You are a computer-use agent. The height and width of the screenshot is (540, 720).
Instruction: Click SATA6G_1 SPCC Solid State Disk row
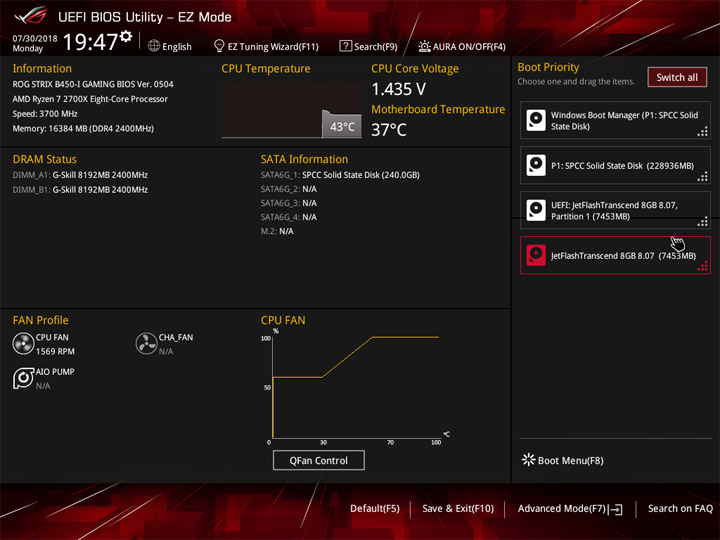340,175
